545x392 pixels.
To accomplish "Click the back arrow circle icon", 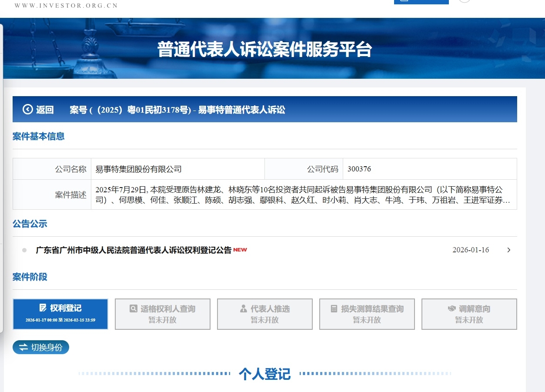I will (28, 110).
